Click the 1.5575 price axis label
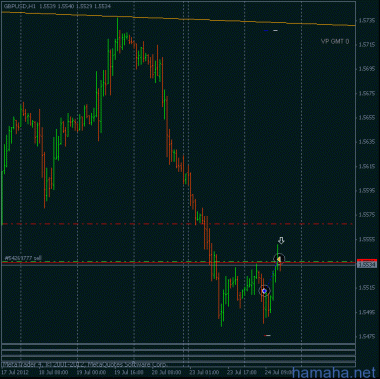Image resolution: width=380 pixels, height=379 pixels. [x=366, y=215]
